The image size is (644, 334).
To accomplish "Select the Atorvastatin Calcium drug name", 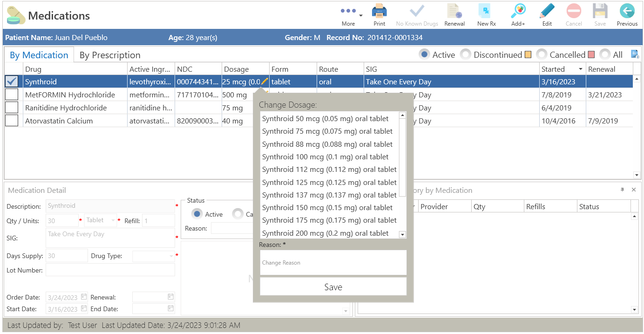I will click(x=59, y=121).
